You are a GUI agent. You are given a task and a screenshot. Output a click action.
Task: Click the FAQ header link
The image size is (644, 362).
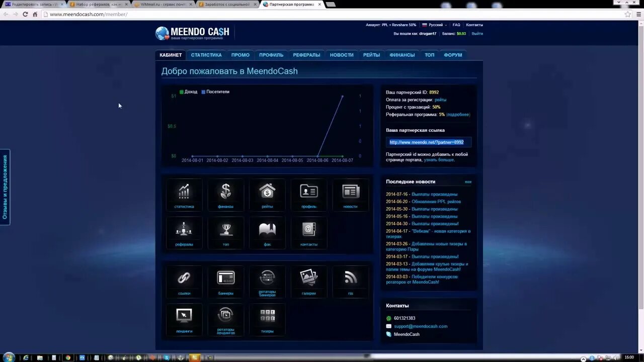coord(456,25)
